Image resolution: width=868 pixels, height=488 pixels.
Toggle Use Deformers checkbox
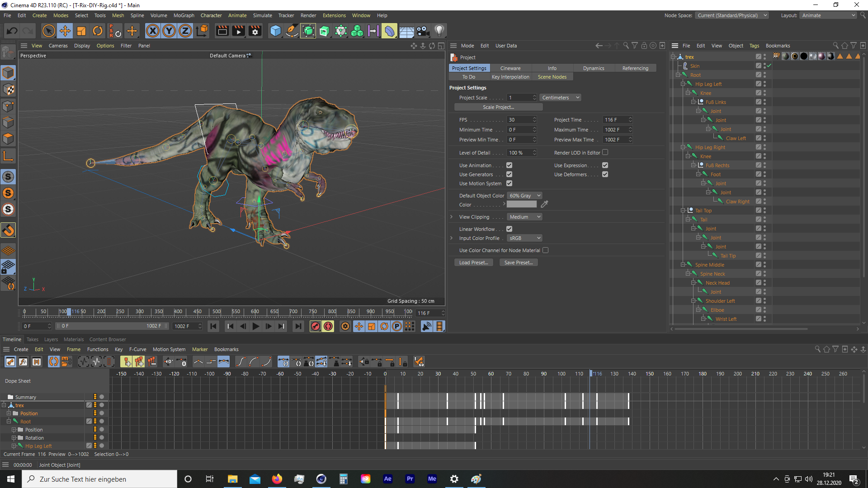(605, 174)
